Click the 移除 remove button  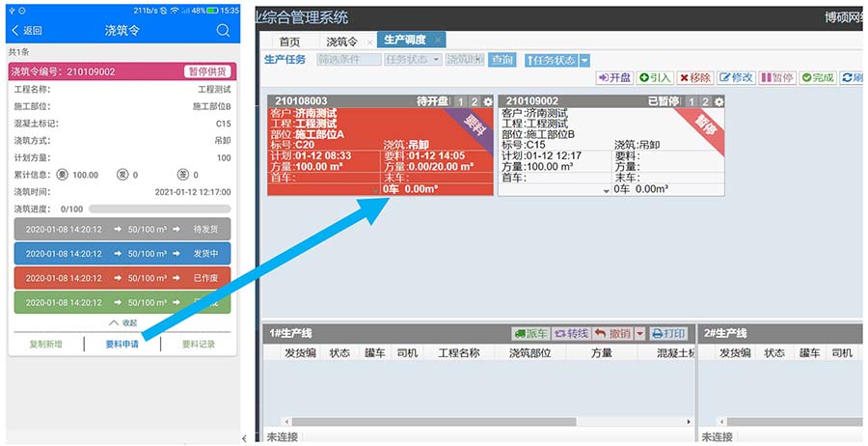tap(694, 77)
